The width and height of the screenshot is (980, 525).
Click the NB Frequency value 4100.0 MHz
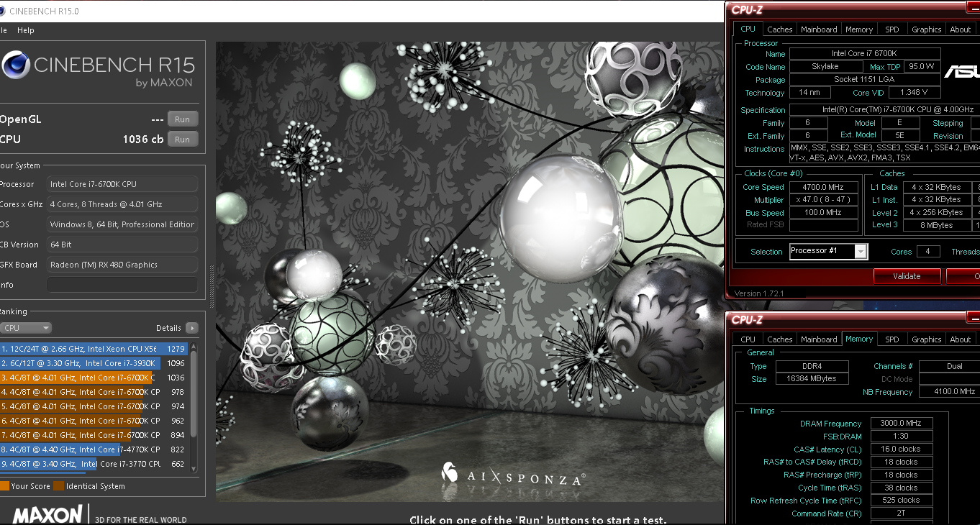click(x=949, y=392)
